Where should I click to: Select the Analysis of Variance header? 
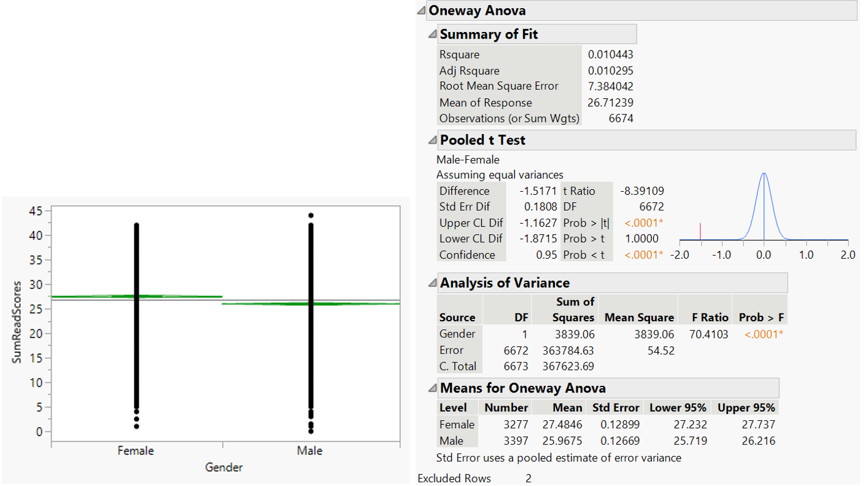coord(505,283)
